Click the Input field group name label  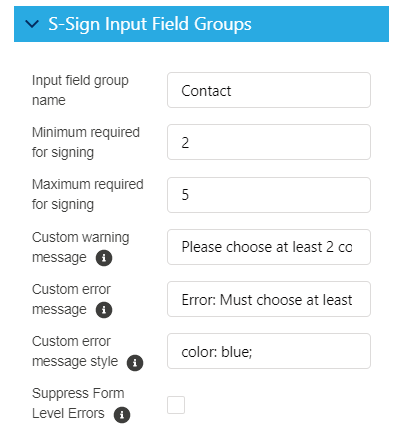tap(80, 90)
